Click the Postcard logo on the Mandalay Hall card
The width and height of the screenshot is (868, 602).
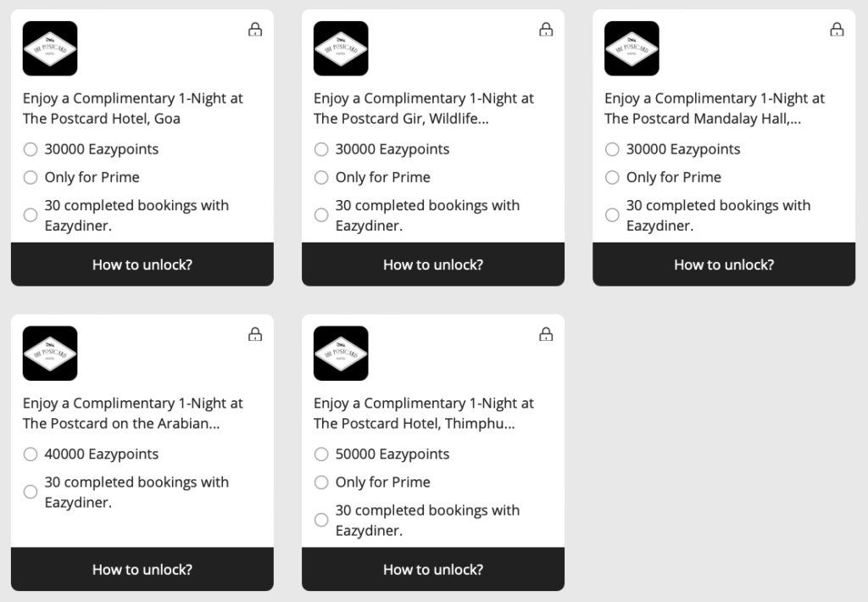(632, 48)
